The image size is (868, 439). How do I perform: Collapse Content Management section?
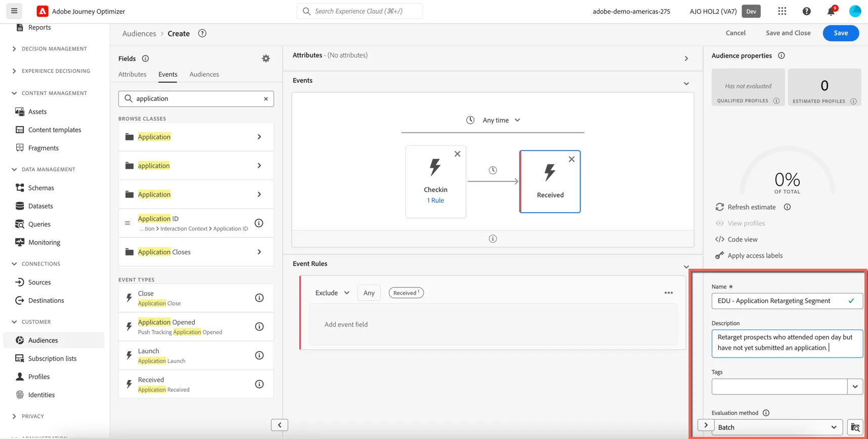[x=14, y=93]
